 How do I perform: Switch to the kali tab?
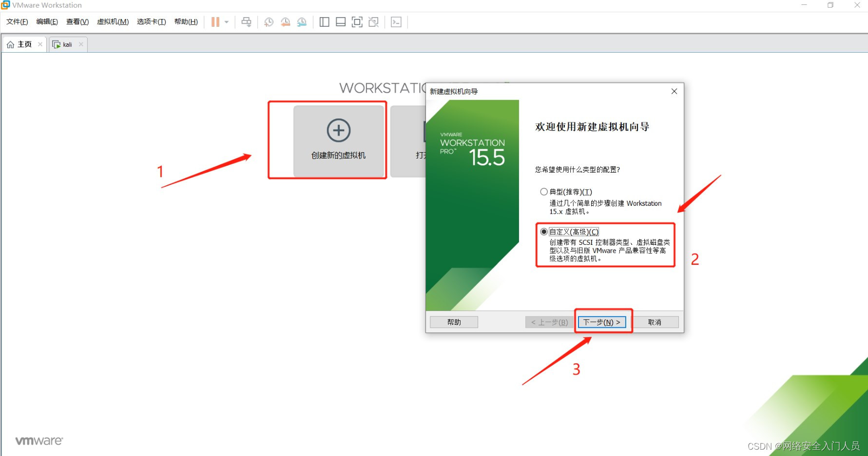(68, 44)
